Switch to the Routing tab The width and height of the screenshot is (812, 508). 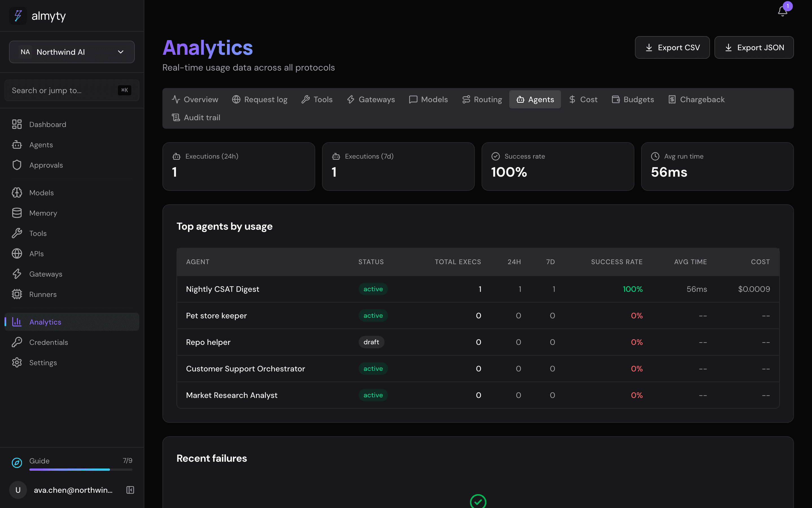482,99
